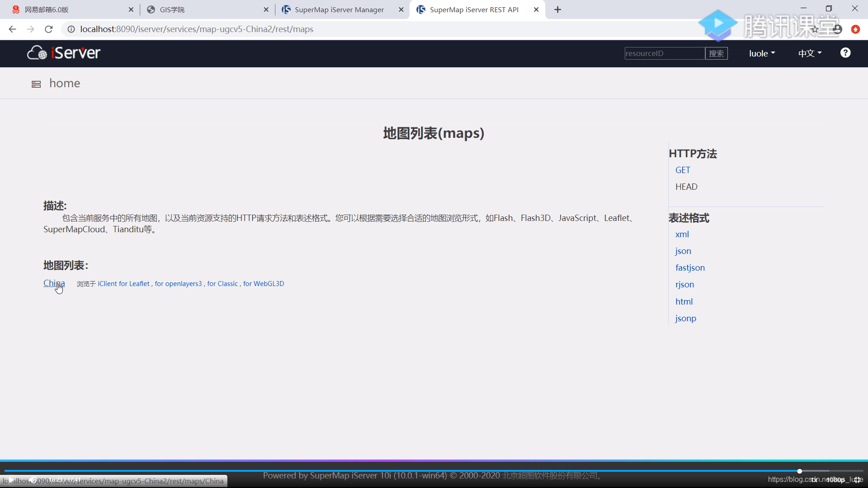868x488 pixels.
Task: Click the HTTP方法 section heading
Action: click(x=693, y=154)
